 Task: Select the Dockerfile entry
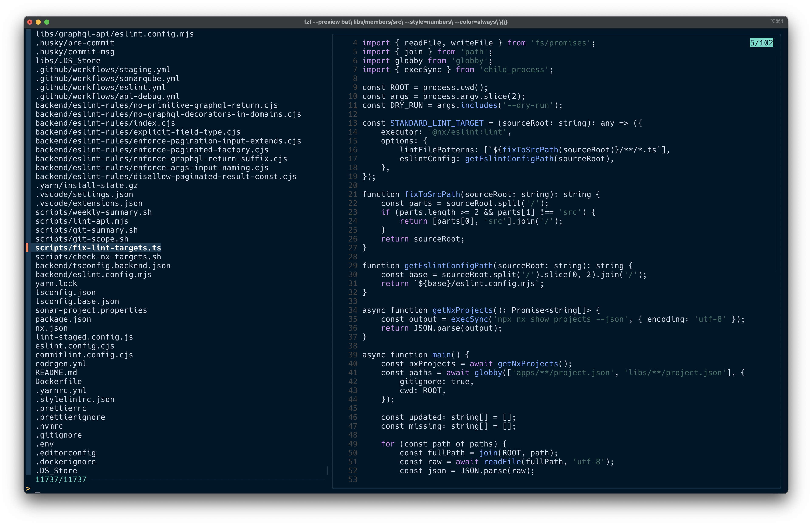[x=58, y=382]
